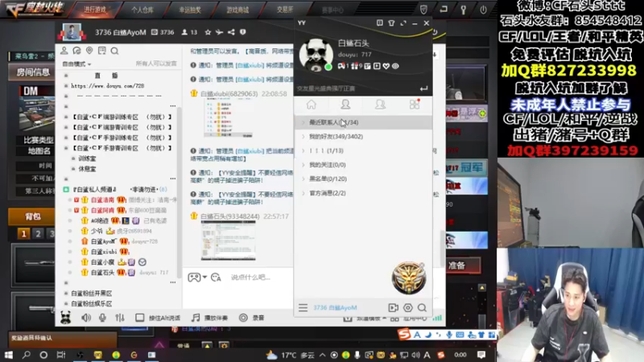Click the play square icon in YY profile row
This screenshot has height=362, width=644.
(377, 66)
